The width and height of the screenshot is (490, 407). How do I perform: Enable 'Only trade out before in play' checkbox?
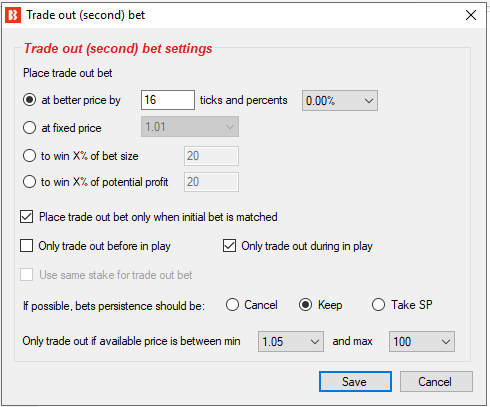click(x=26, y=246)
